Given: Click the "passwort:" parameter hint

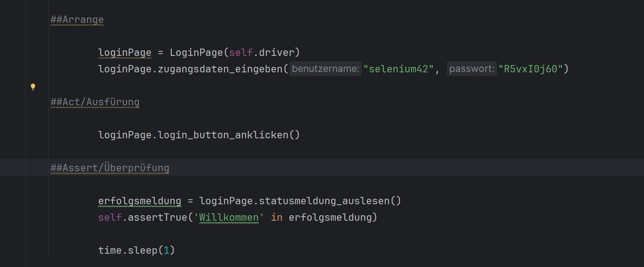Looking at the screenshot, I should pos(472,69).
